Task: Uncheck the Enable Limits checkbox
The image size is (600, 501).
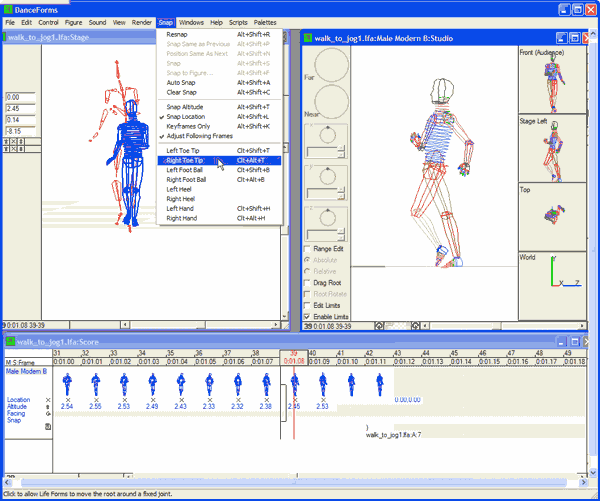Action: [307, 315]
